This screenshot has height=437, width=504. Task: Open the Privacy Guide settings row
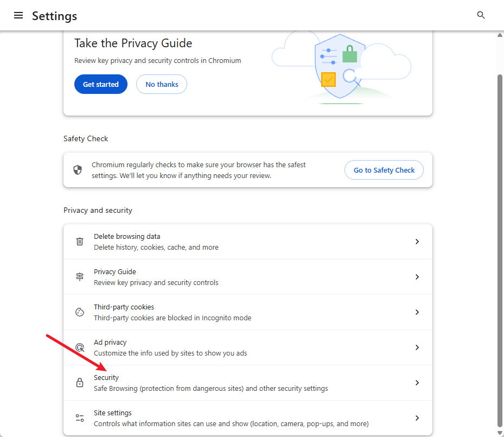click(248, 277)
